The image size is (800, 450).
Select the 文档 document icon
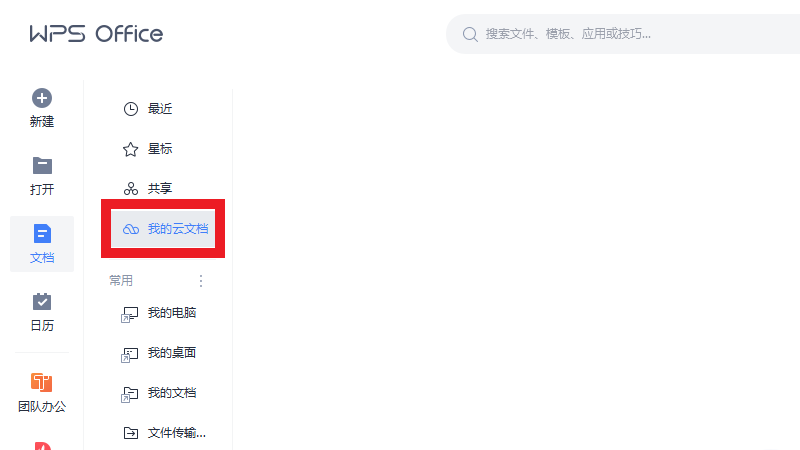[42, 234]
